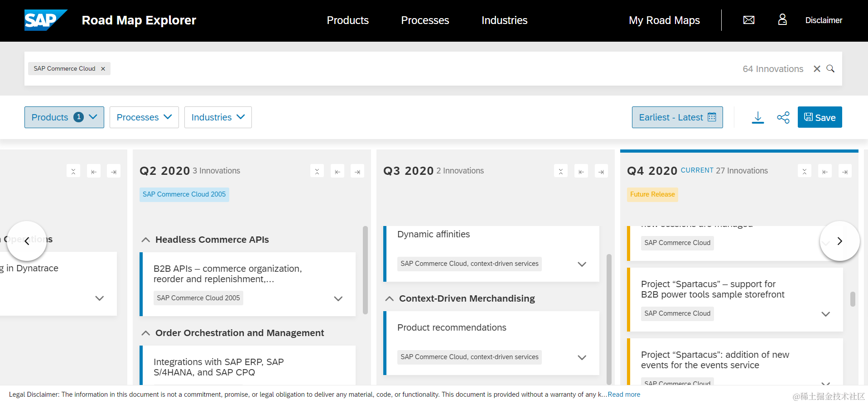Click the Q3 2020 heading

(408, 171)
